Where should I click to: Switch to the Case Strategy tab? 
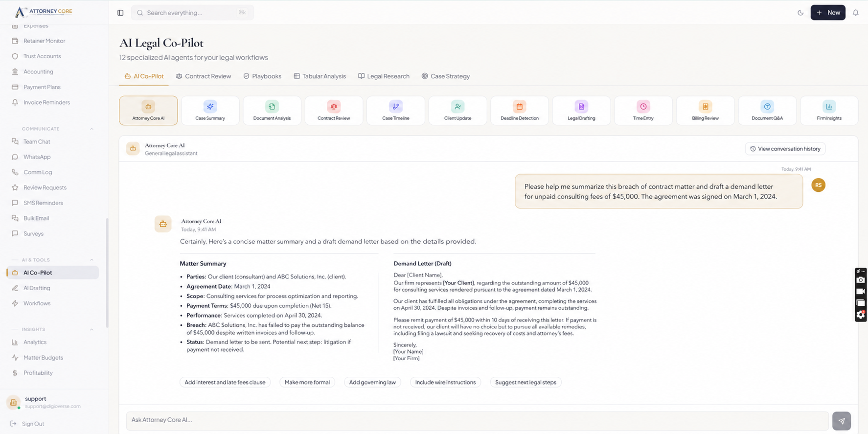pos(446,76)
